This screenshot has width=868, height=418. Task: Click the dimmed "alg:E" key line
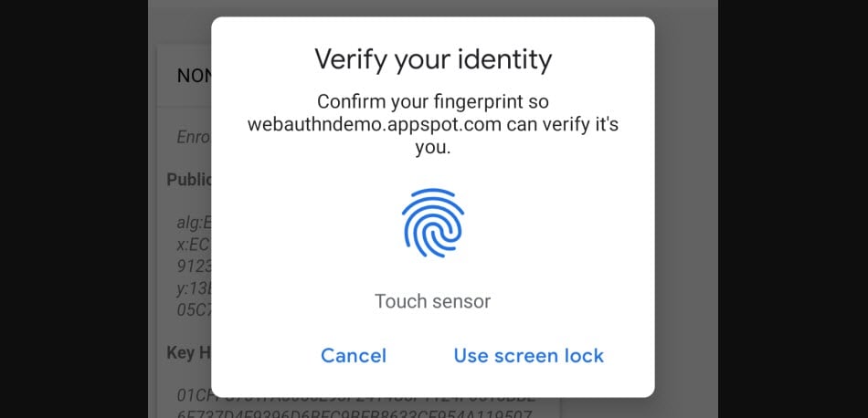click(x=194, y=221)
